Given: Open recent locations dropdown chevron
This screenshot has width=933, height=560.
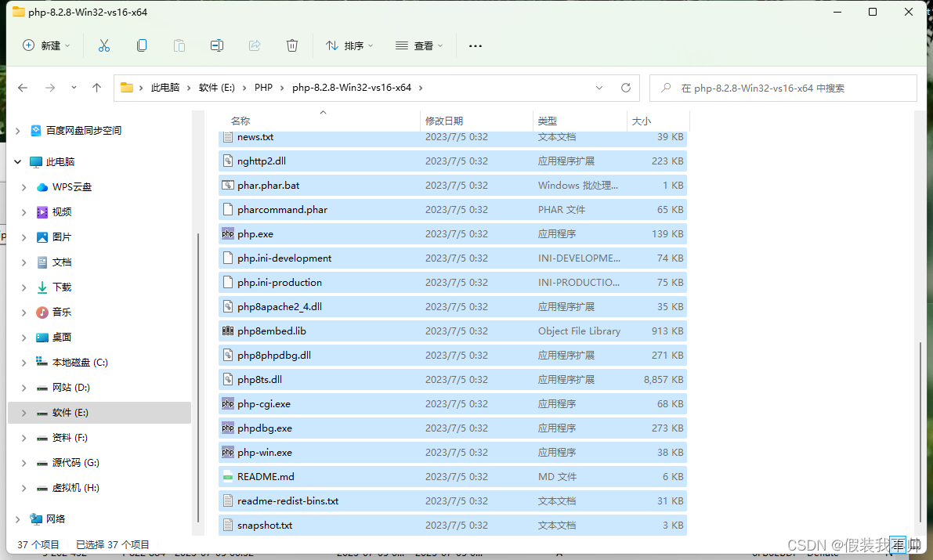Looking at the screenshot, I should [74, 88].
